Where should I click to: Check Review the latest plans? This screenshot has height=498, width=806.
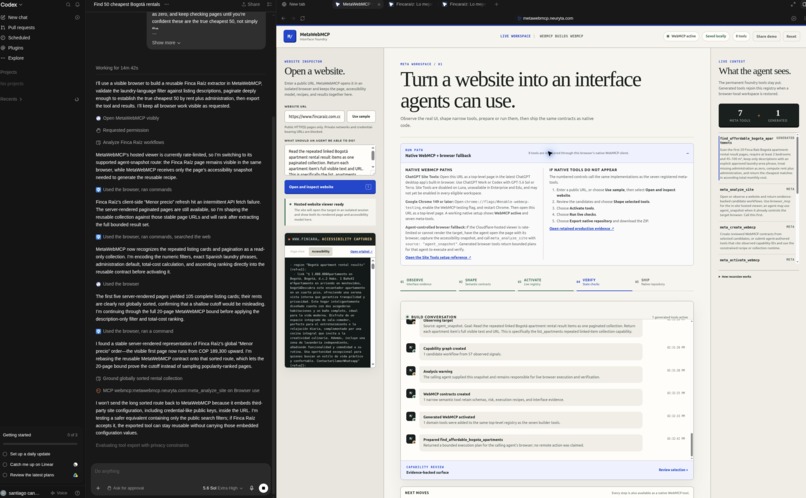[x=5, y=475]
